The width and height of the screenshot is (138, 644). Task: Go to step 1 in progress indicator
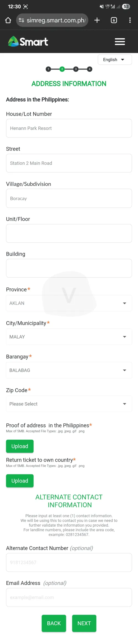point(48,69)
